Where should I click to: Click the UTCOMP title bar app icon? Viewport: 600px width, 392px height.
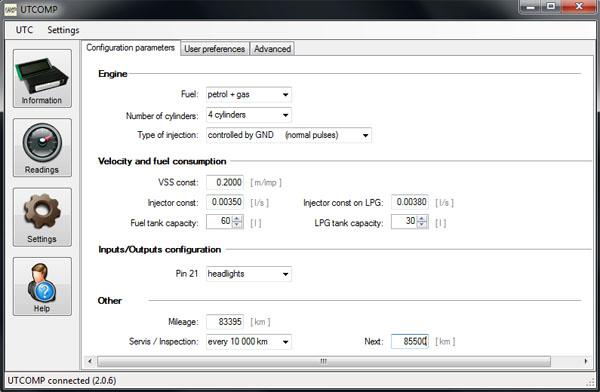10,9
